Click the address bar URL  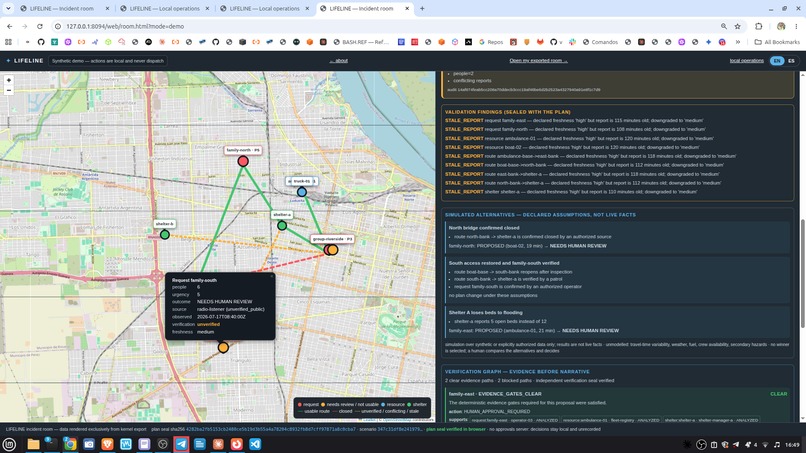(x=125, y=26)
